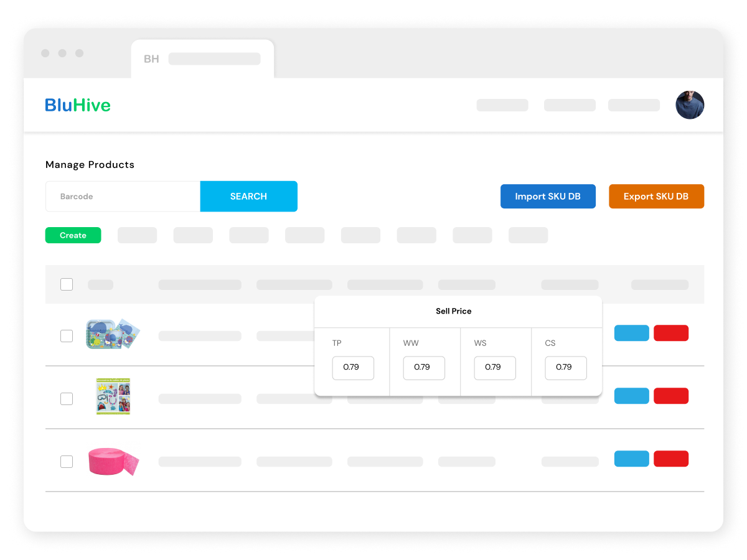Select the BH browser tab
The height and width of the screenshot is (560, 747).
pos(202,59)
